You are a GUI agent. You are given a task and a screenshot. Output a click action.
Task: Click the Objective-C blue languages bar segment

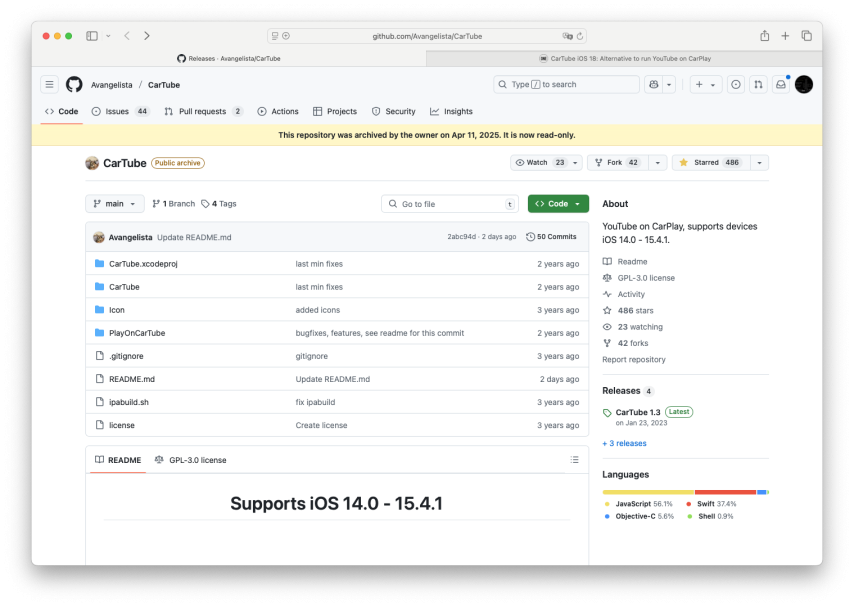pyautogui.click(x=761, y=492)
